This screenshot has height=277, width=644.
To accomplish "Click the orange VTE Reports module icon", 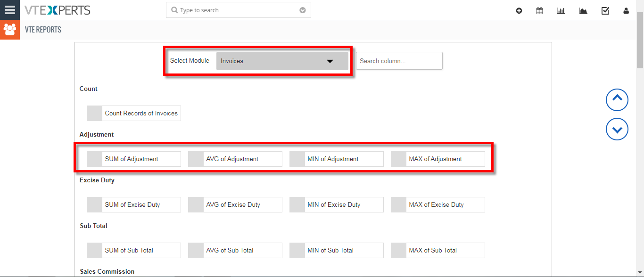I will 9,30.
